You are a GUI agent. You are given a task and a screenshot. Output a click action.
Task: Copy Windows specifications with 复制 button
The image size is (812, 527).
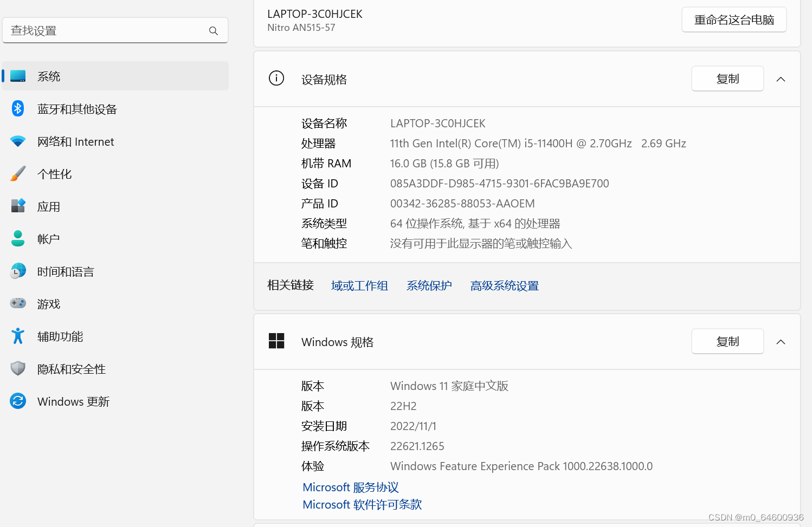click(x=727, y=342)
